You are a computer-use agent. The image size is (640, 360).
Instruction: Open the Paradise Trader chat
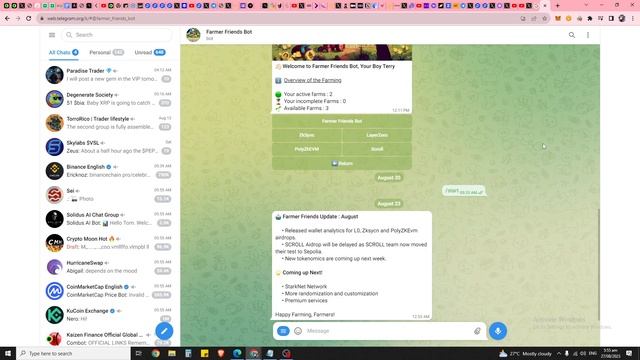tap(109, 75)
